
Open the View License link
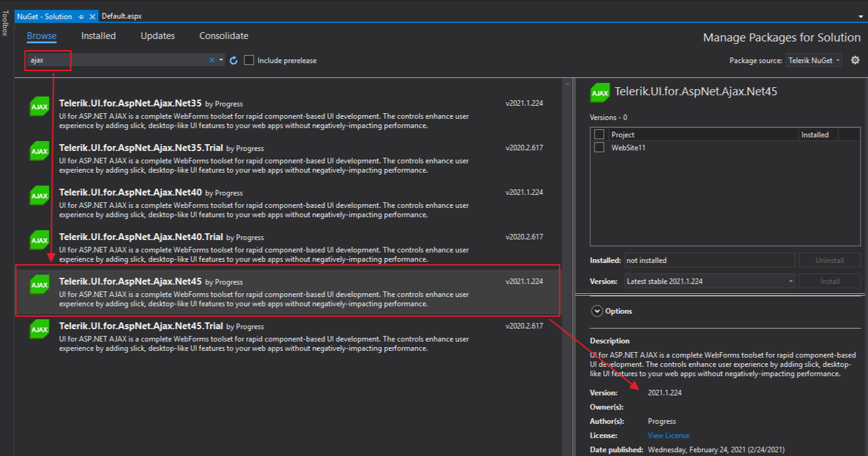668,435
